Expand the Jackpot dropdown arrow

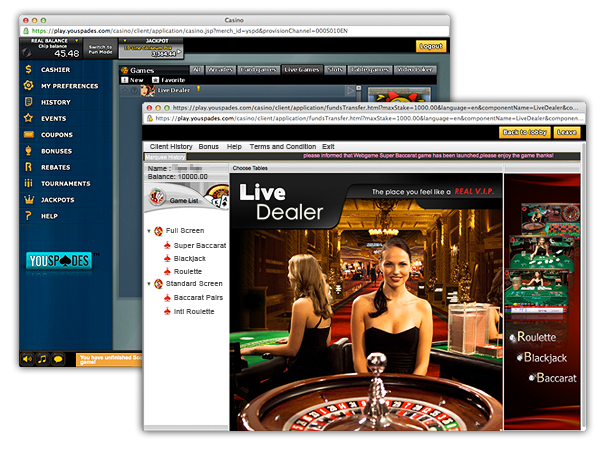coord(125,40)
